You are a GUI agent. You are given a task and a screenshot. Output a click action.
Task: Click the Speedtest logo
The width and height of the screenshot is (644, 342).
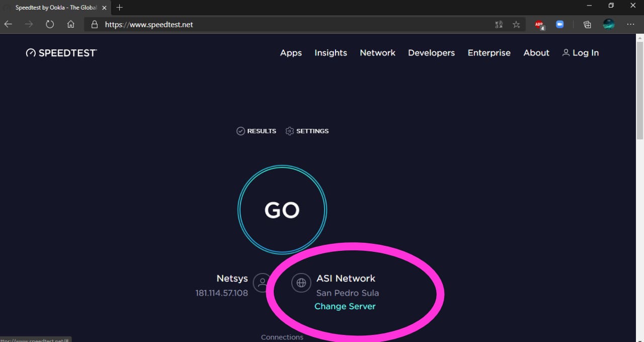(x=61, y=53)
